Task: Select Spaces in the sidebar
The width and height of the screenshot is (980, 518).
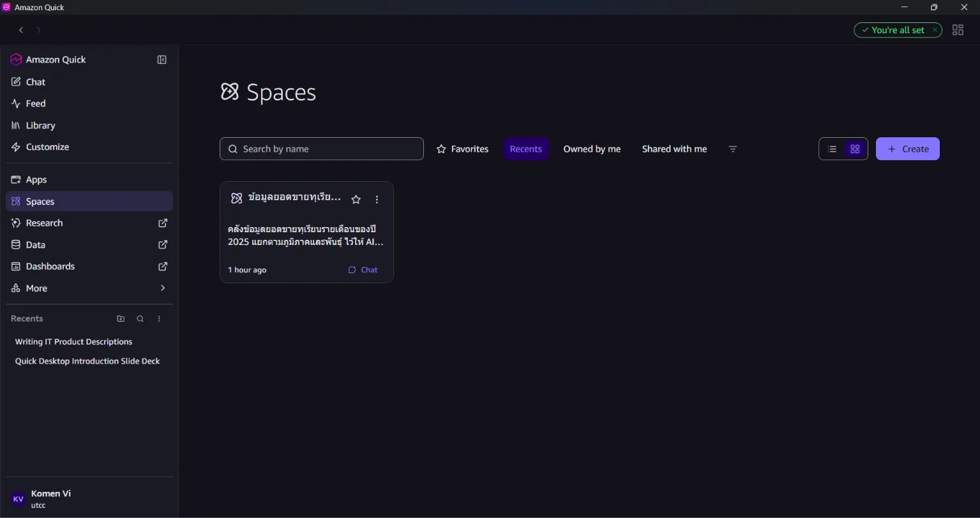Action: click(x=89, y=202)
